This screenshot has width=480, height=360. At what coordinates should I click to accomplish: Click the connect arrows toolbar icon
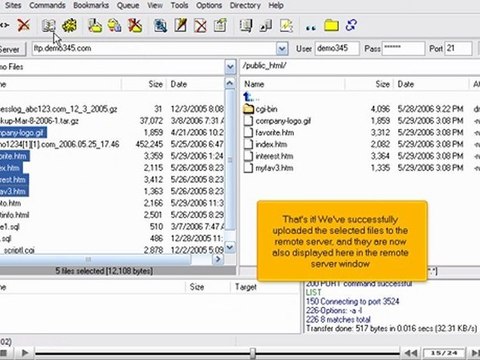4,25
